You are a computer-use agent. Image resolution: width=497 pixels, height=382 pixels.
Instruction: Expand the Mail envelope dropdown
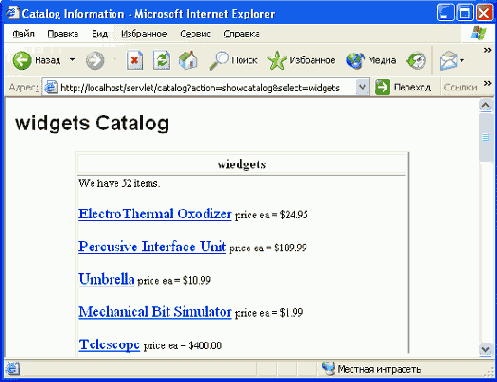[462, 61]
